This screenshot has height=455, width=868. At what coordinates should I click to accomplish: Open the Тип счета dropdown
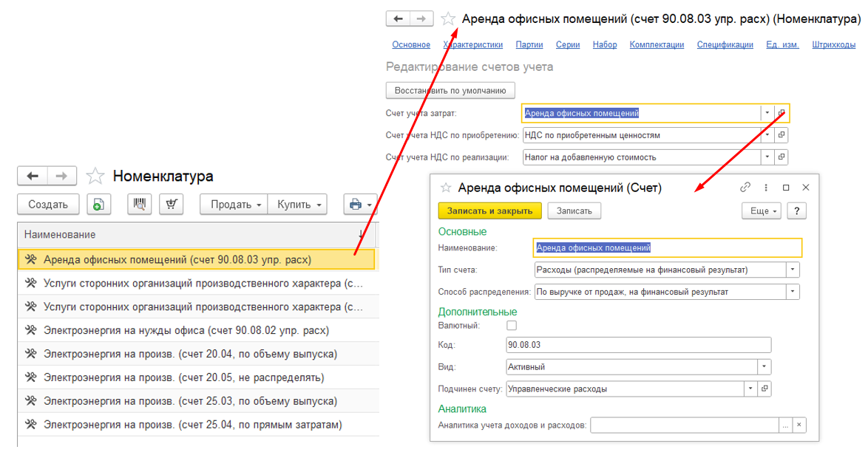[x=793, y=270]
